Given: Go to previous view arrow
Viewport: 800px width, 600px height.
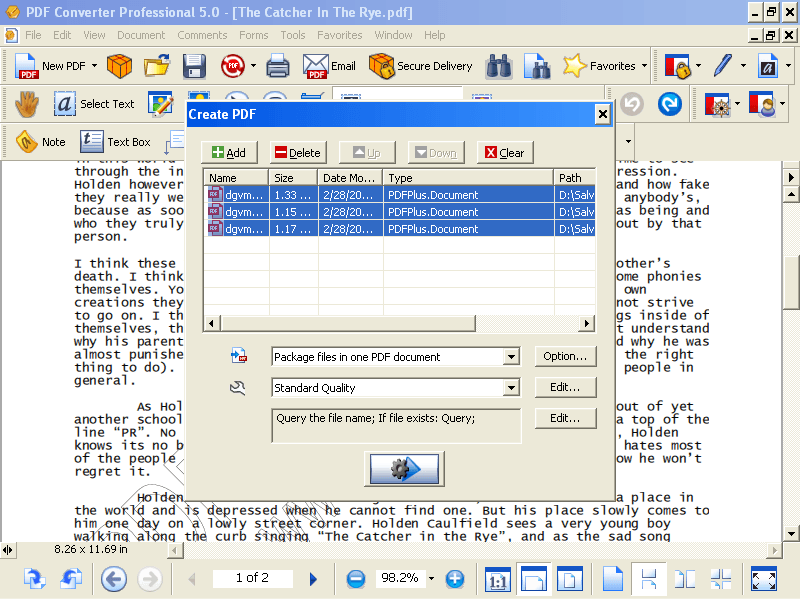Looking at the screenshot, I should 113,579.
